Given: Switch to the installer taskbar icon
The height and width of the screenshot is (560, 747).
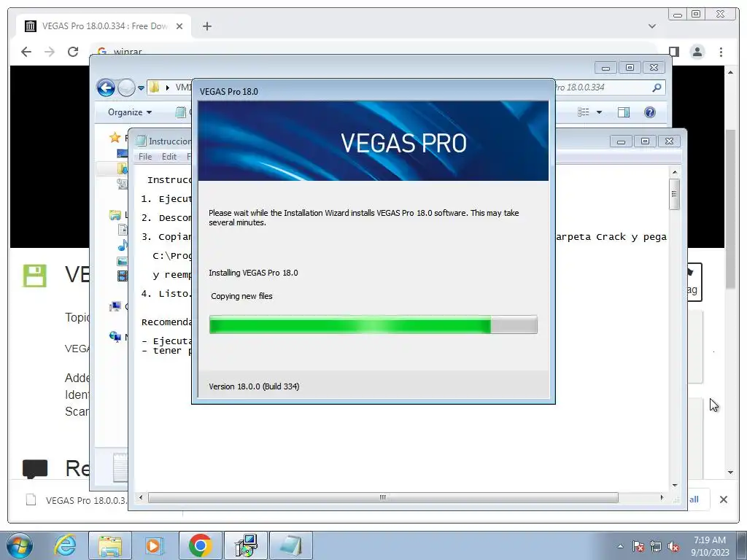Looking at the screenshot, I should [247, 545].
